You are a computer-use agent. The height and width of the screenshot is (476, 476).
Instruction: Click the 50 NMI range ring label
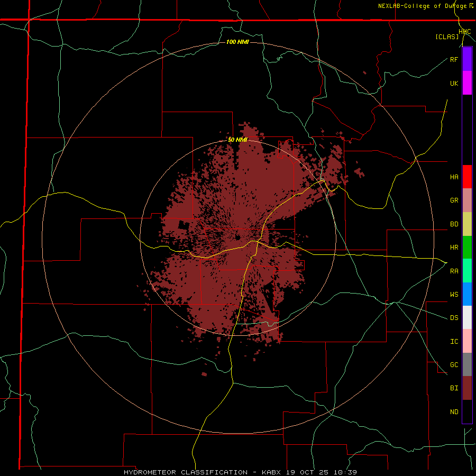(x=237, y=140)
